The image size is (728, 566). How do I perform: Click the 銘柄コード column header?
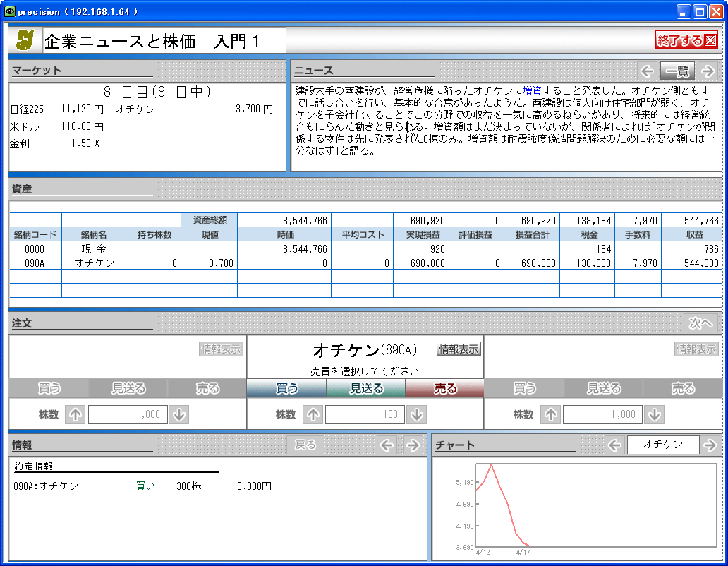click(35, 234)
